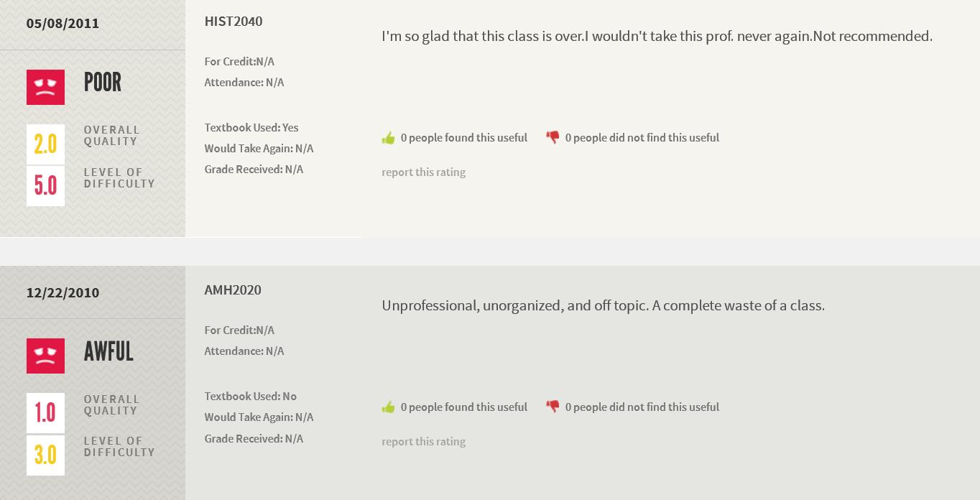Report the AMH2020 rating
The width and height of the screenshot is (980, 500).
click(x=423, y=442)
